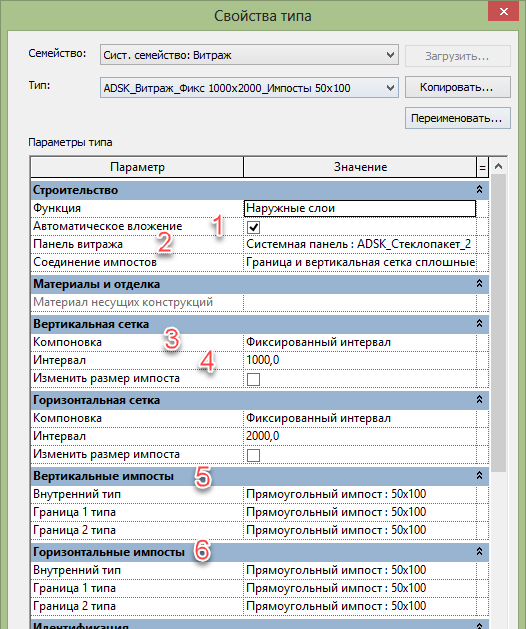
Task: Click the Параметр column header
Action: (x=137, y=167)
